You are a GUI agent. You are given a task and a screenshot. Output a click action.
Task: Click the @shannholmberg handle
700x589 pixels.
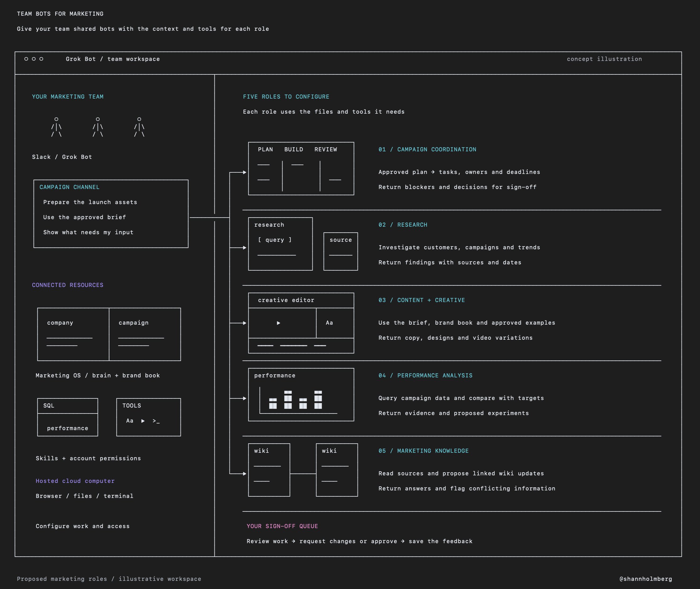click(x=646, y=579)
